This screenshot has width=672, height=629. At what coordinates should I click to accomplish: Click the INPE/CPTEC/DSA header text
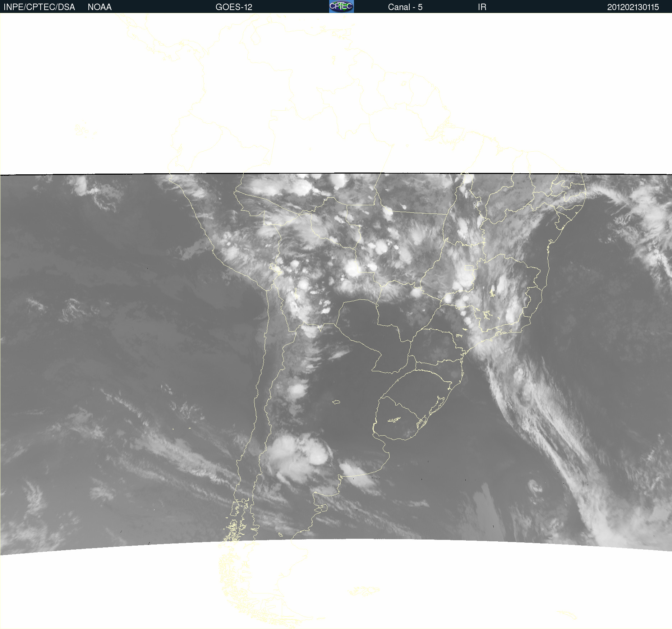pos(39,7)
